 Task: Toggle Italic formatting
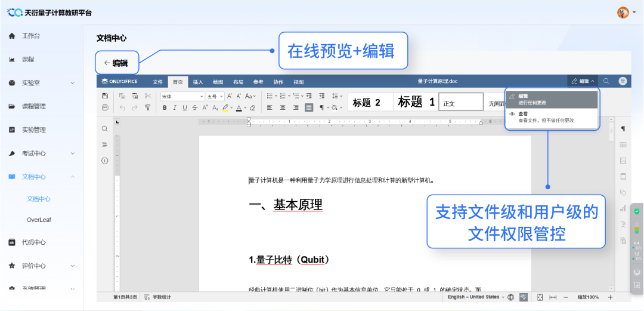coord(175,108)
